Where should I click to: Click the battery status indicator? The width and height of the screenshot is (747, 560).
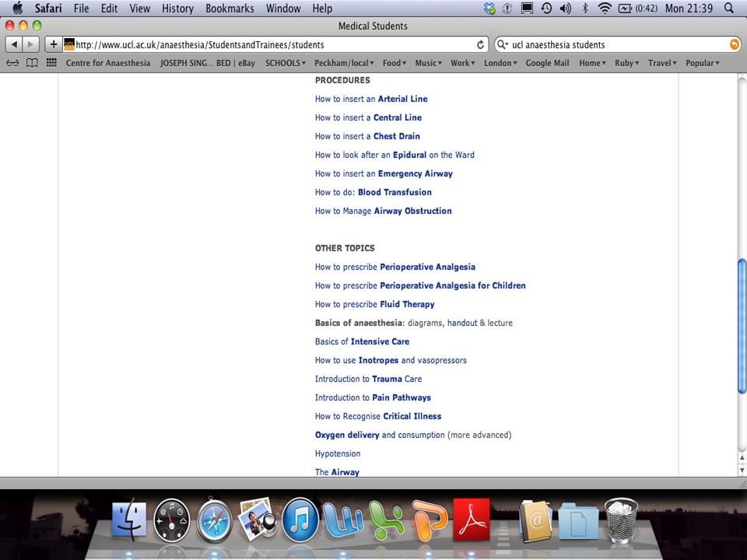click(638, 8)
